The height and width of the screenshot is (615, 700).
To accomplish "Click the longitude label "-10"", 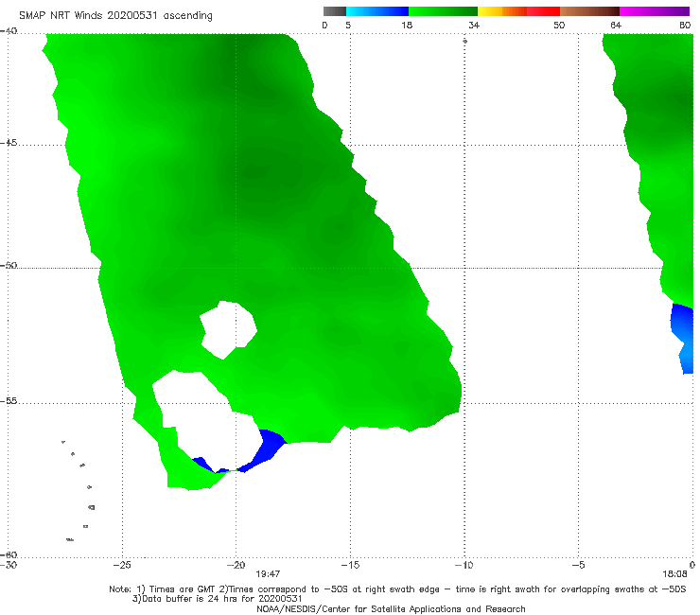I will (x=464, y=565).
